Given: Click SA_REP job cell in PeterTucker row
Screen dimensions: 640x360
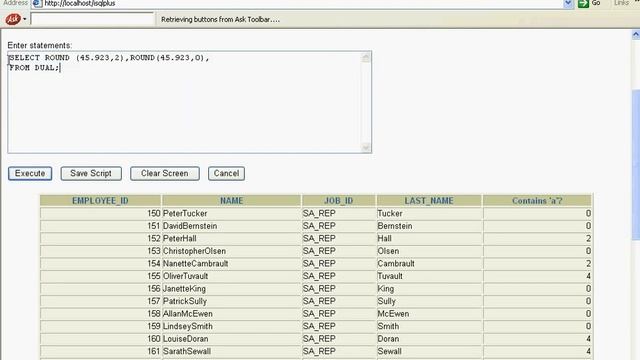Looking at the screenshot, I should pyautogui.click(x=338, y=213).
